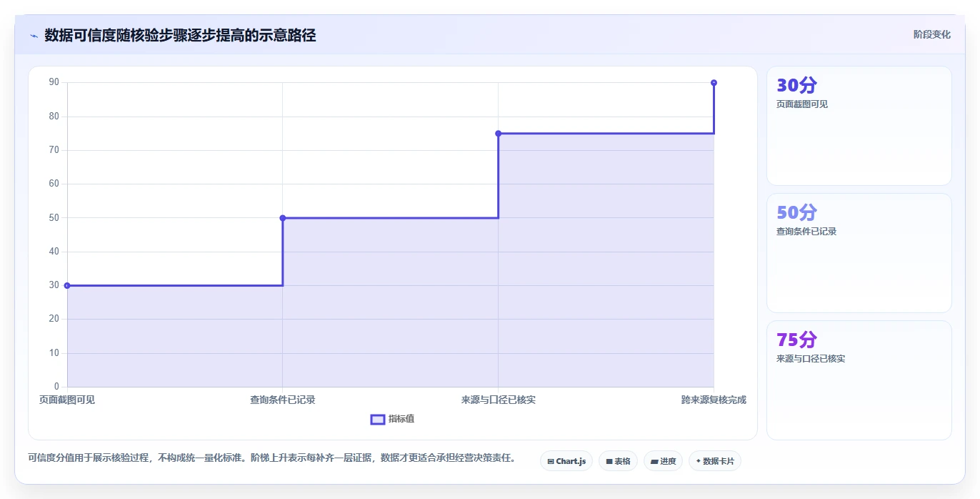Click the card caption 来源与口径已核实
This screenshot has width=980, height=499.
[x=811, y=359]
